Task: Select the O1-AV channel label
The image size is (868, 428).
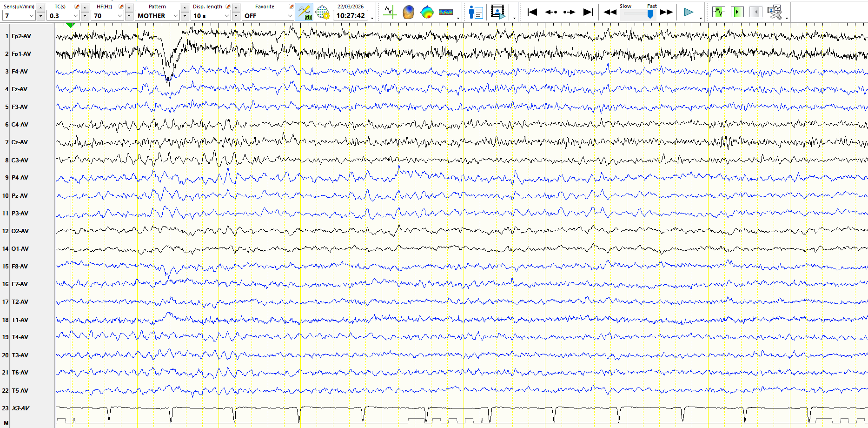Action: [20, 249]
